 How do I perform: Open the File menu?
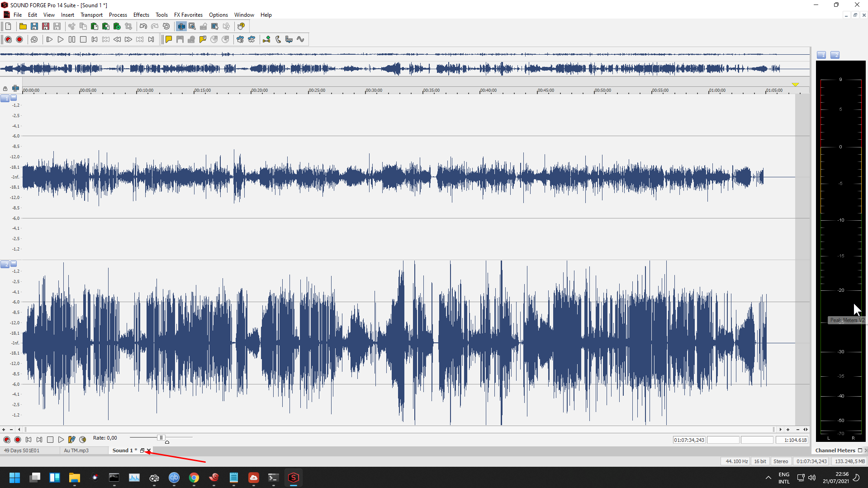(18, 15)
